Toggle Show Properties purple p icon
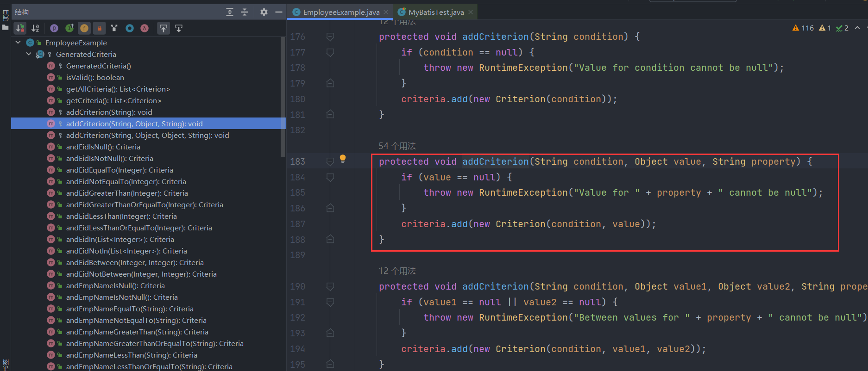This screenshot has width=868, height=371. coord(54,28)
